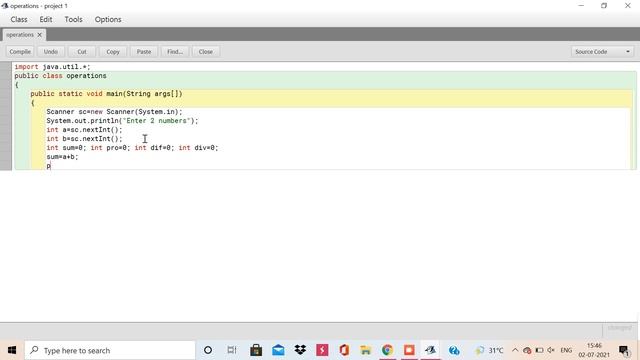Close the operations tab with its X
Image resolution: width=640 pixels, height=360 pixels.
[40, 35]
